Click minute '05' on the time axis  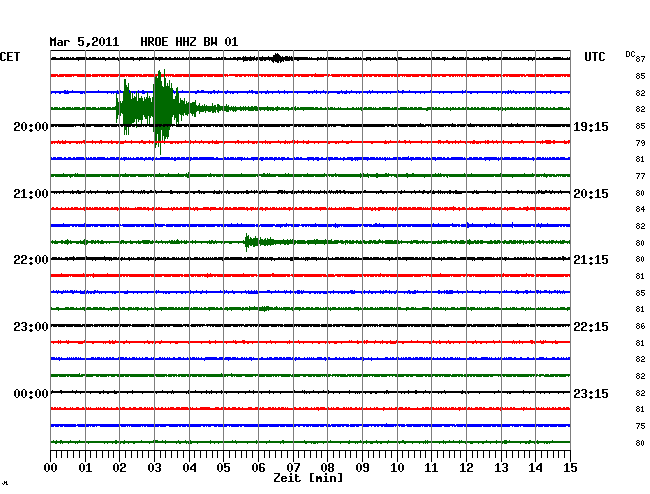223,468
